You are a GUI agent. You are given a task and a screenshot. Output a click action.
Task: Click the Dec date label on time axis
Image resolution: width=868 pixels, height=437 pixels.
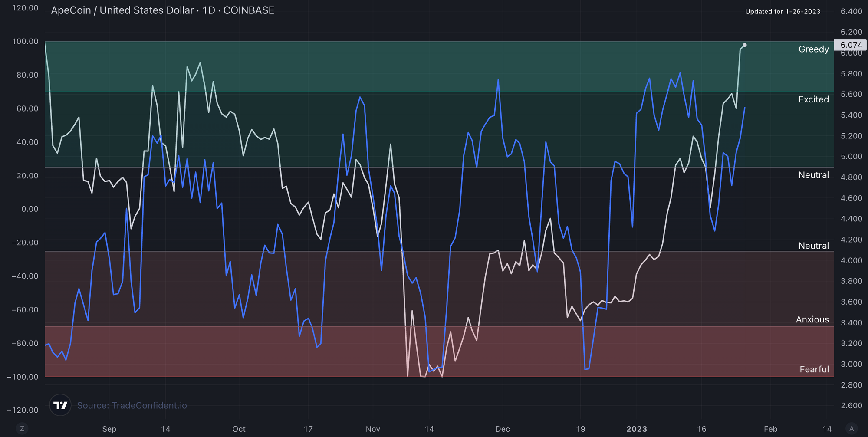[x=503, y=429]
